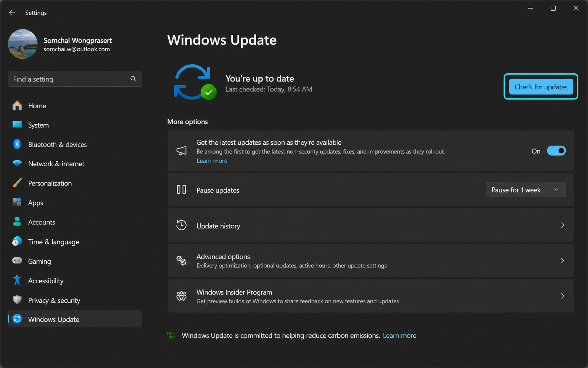Click the Apps icon in sidebar
Image resolution: width=588 pixels, height=368 pixels.
tap(17, 202)
